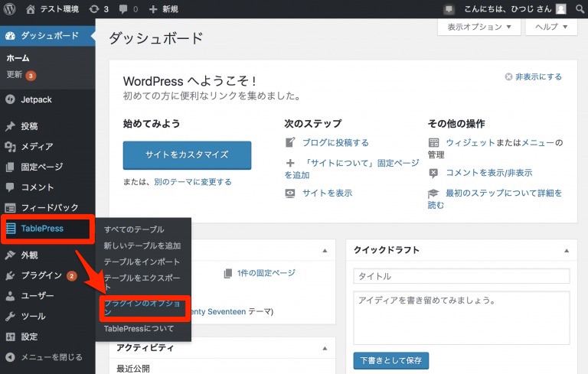Collapse the panel left of クイックドラフト
Screen dimensions: 588x374
325,250
